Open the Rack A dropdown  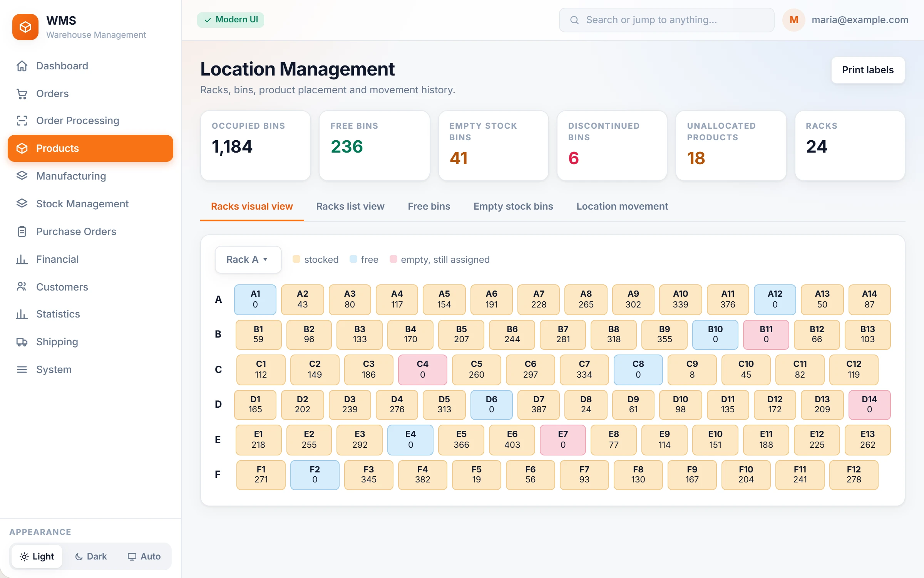(248, 260)
